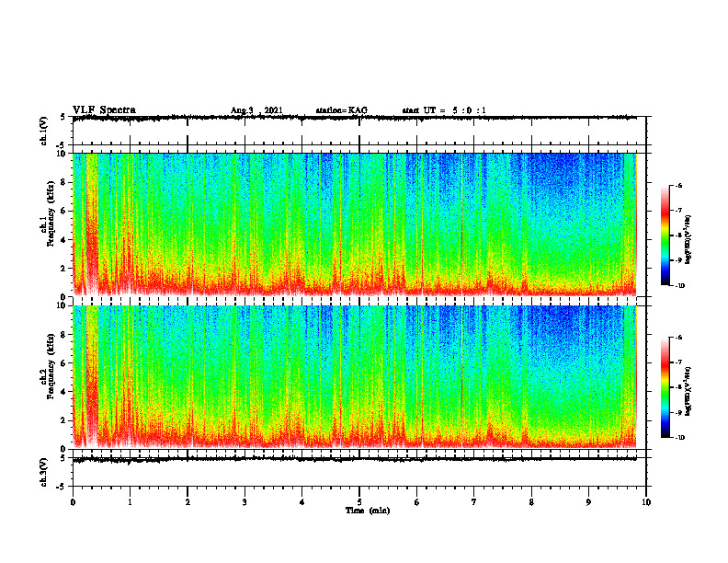The image size is (728, 563).
Task: Click the "start UT = 5 : 0 : 1" label
Action: coord(444,110)
